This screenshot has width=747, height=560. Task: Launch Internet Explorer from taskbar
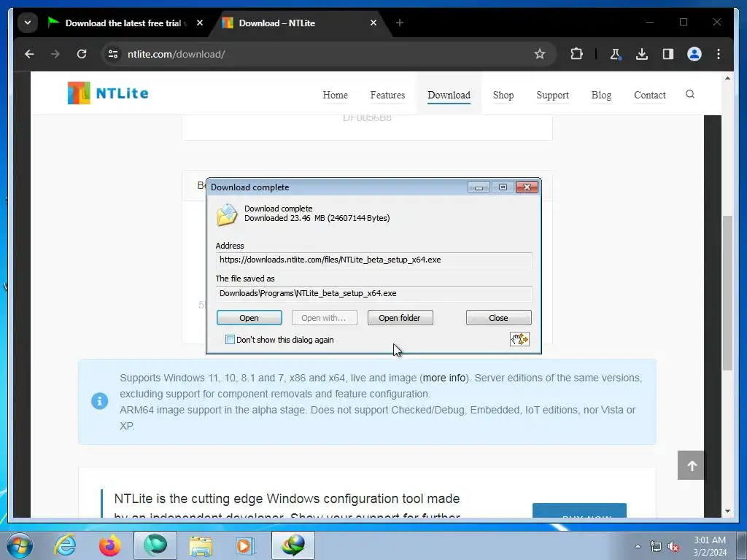pyautogui.click(x=65, y=545)
